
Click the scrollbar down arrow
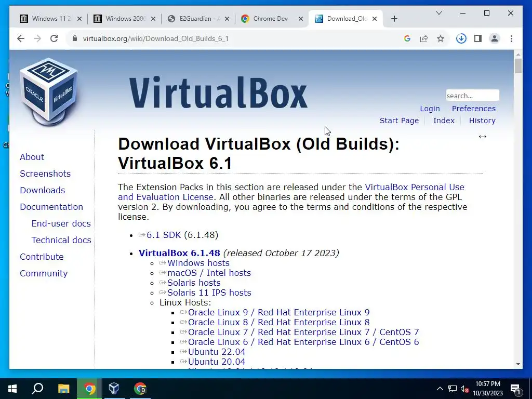(x=518, y=364)
